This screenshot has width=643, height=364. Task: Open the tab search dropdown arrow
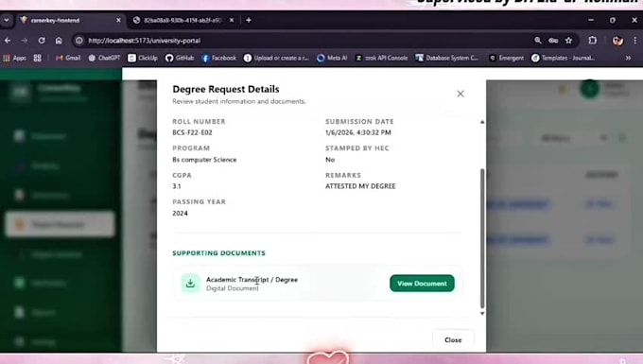7,20
